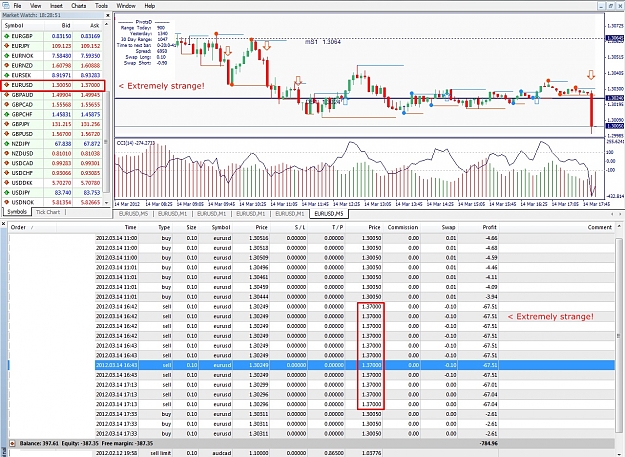Click the arrow icon beside USDNOK
Image resolution: width=625 pixels, height=457 pixels.
[x=6, y=202]
